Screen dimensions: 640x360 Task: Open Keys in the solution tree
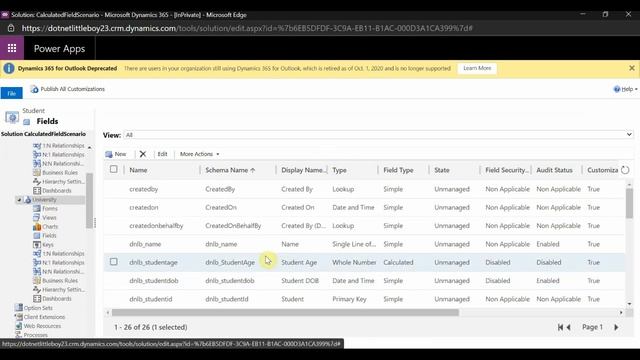48,244
